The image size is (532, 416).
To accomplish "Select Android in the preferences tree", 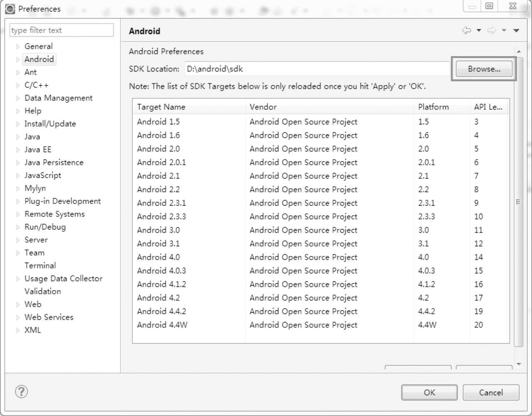I will pyautogui.click(x=39, y=59).
